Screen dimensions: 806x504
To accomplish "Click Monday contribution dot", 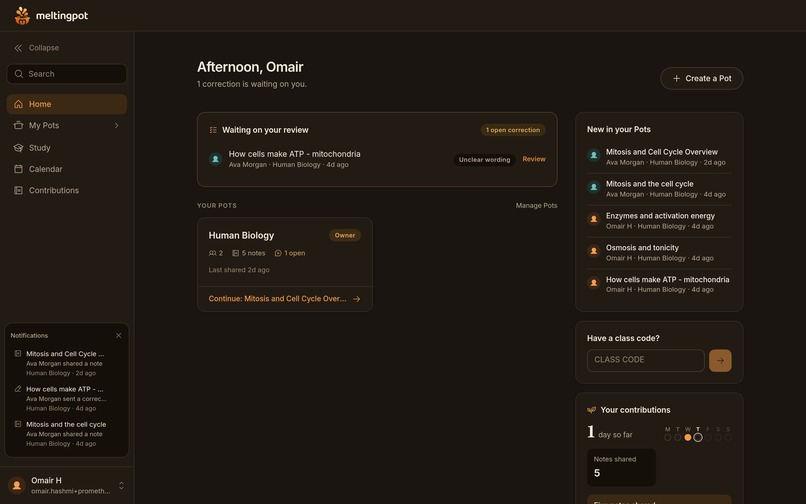I will [668, 437].
